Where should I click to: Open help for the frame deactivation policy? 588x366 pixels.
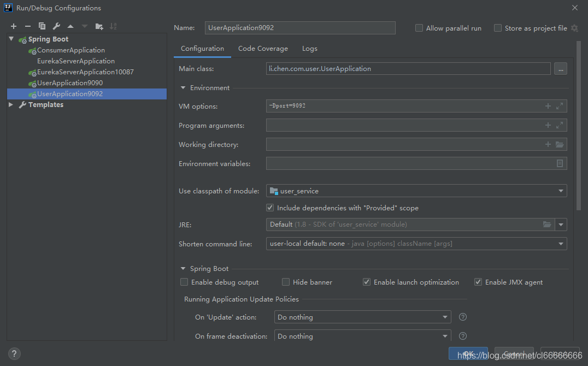pyautogui.click(x=463, y=336)
